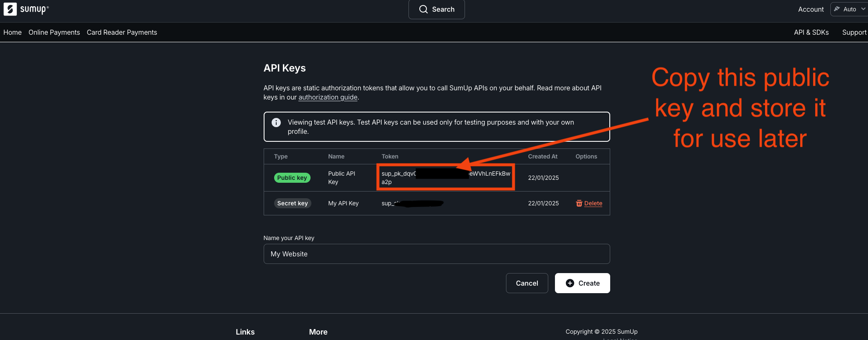Open the Support page

click(854, 32)
